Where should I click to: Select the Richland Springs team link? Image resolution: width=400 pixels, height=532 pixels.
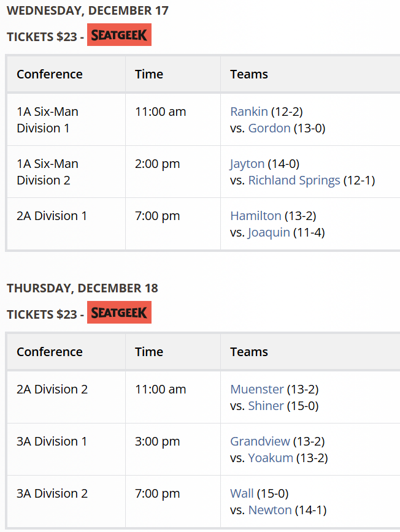294,180
